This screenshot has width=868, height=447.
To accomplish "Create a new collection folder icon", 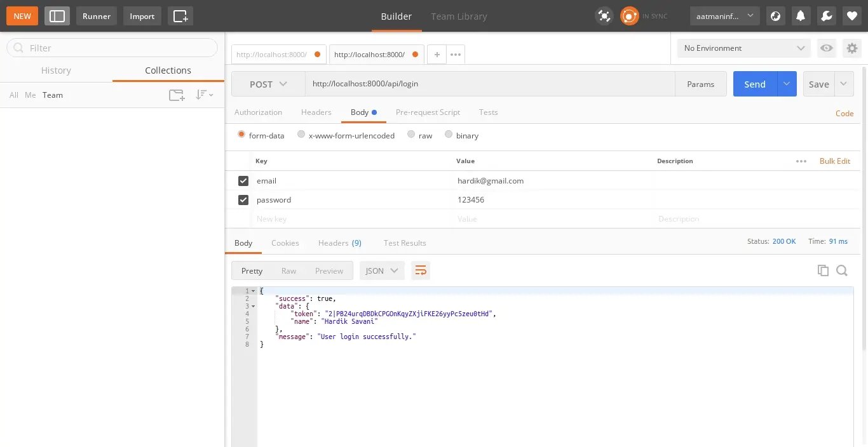I will [x=177, y=95].
